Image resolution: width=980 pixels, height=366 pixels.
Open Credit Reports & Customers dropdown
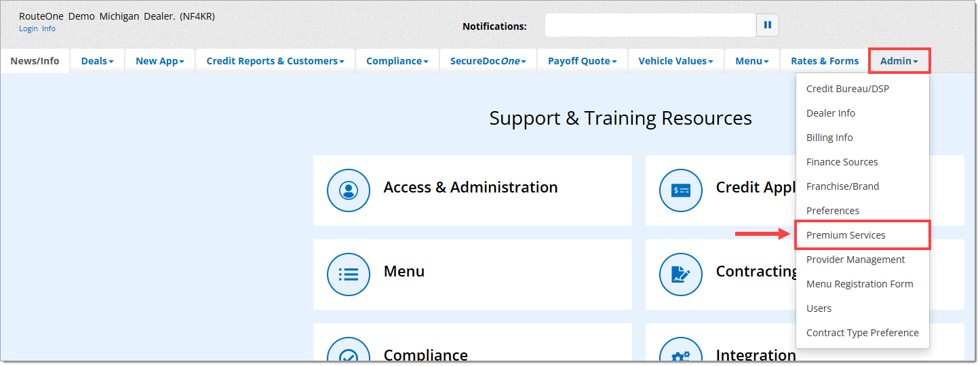(x=275, y=61)
